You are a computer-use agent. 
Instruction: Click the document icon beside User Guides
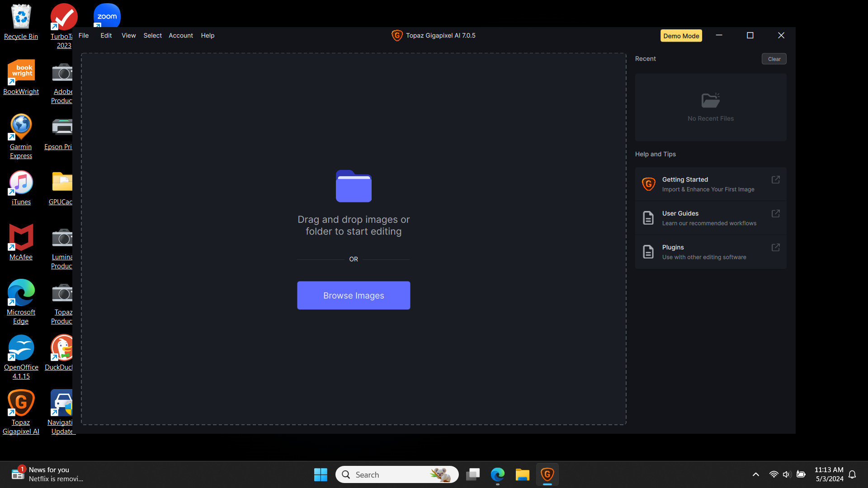coord(648,218)
